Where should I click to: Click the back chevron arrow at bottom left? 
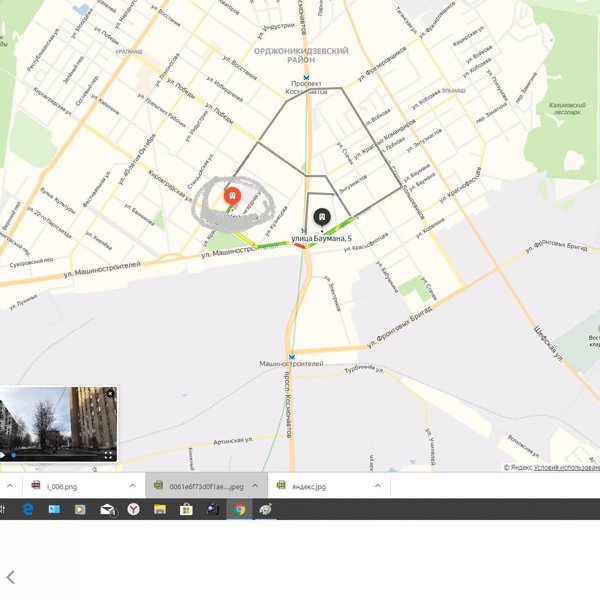(x=11, y=577)
